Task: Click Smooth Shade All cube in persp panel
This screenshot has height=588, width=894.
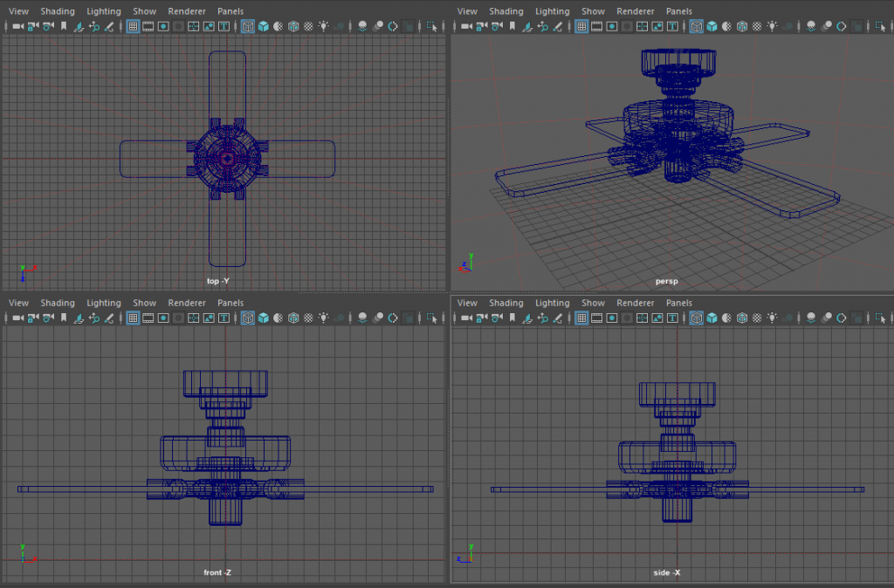Action: [x=712, y=27]
